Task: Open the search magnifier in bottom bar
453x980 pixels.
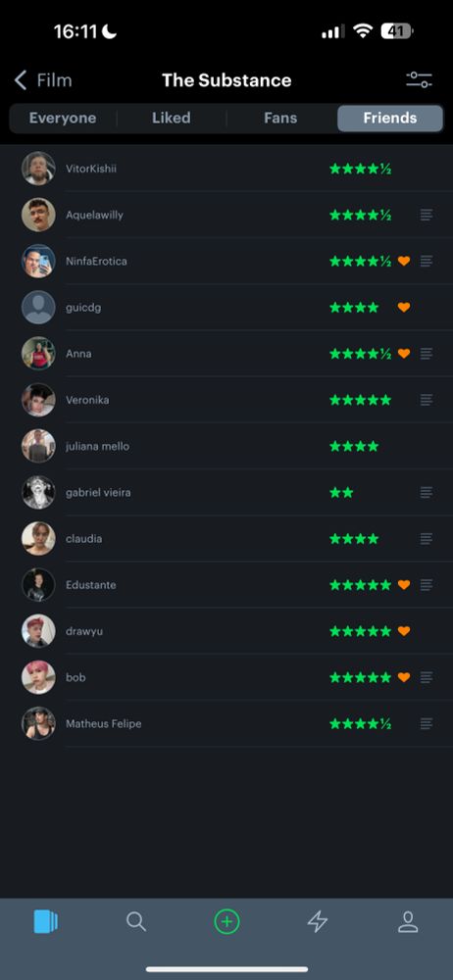Action: pyautogui.click(x=135, y=921)
